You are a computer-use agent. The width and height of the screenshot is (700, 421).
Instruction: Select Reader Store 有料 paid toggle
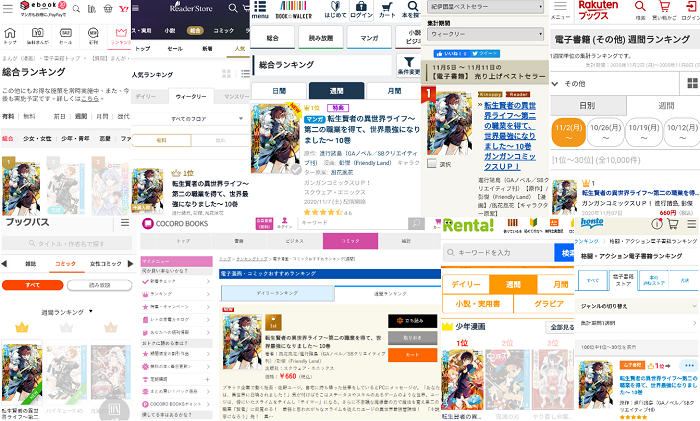pyautogui.click(x=162, y=140)
